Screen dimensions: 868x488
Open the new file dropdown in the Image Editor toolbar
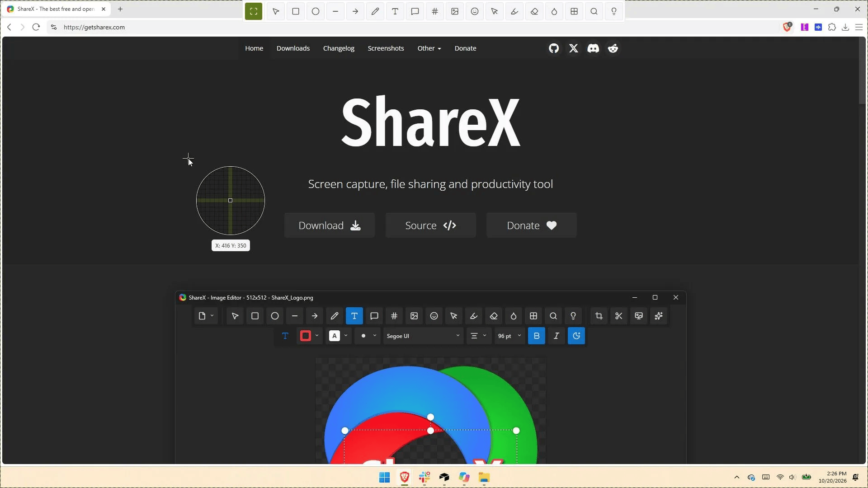[x=206, y=316]
